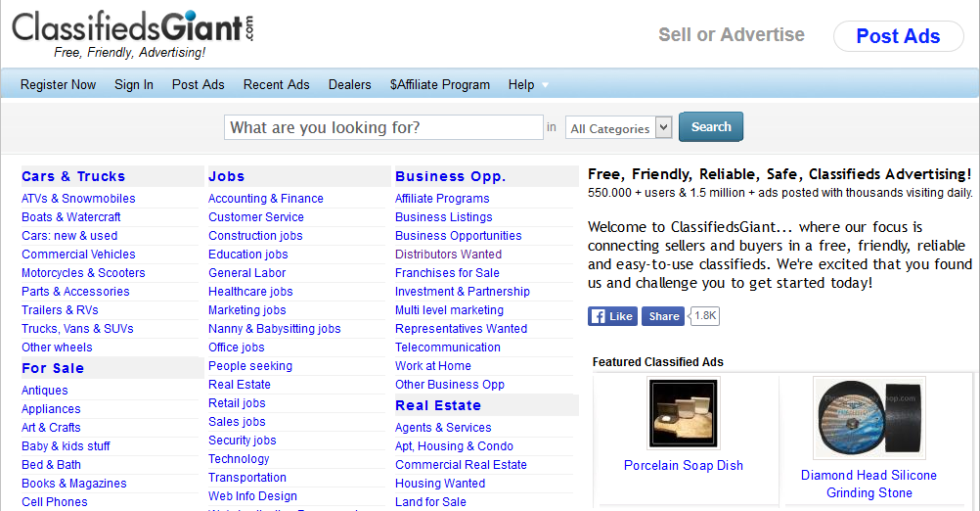Open Books & Magazines link
The width and height of the screenshot is (980, 511).
pyautogui.click(x=73, y=484)
